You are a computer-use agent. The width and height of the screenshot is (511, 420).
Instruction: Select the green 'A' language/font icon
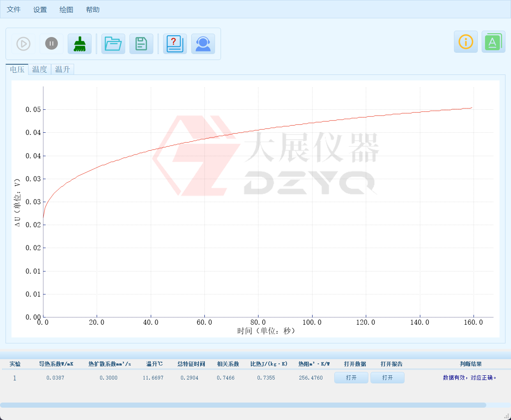493,42
